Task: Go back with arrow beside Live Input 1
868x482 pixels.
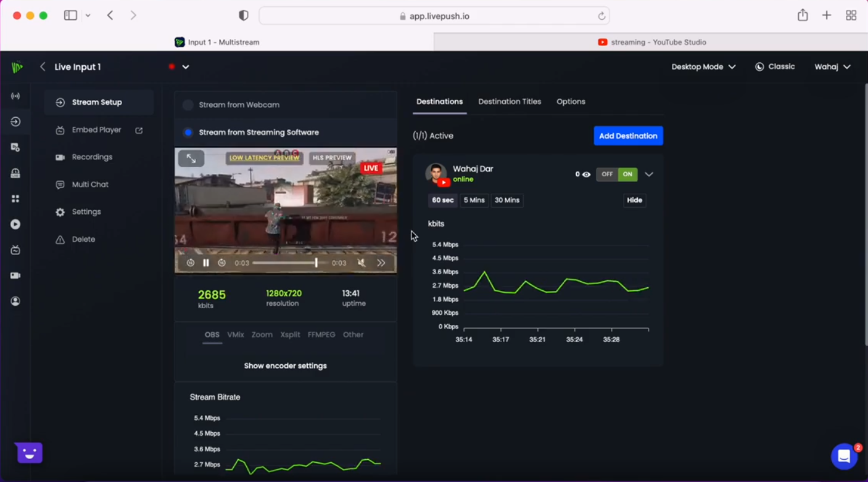Action: click(x=43, y=67)
